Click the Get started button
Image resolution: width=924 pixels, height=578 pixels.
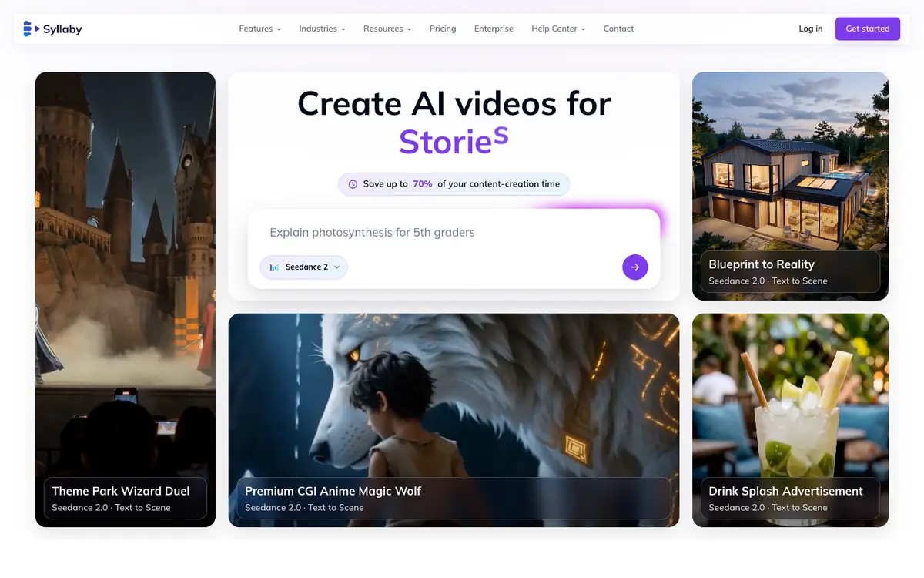coord(868,29)
